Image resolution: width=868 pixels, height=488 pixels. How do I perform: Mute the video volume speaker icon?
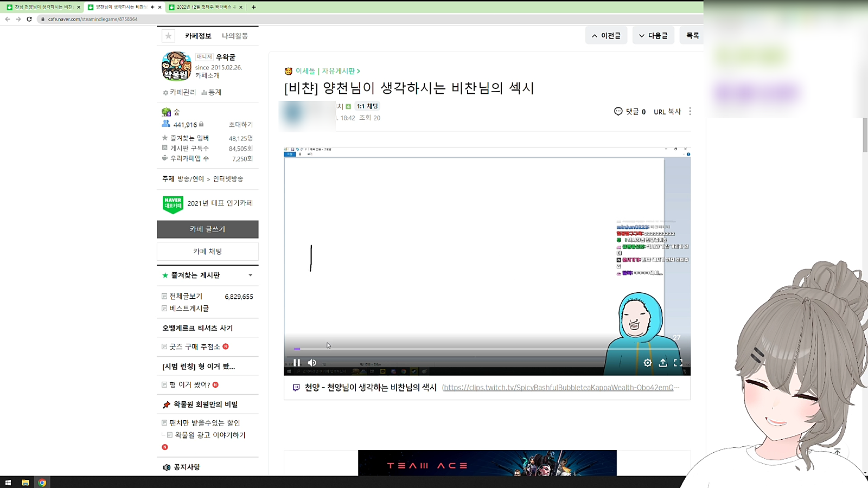tap(312, 363)
